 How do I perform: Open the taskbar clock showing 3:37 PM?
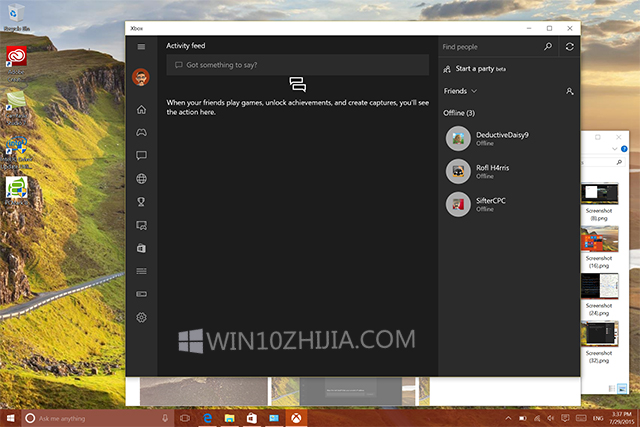point(622,418)
